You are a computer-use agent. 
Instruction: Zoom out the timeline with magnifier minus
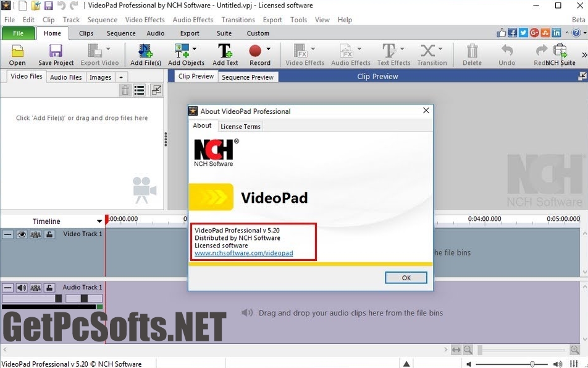click(468, 350)
